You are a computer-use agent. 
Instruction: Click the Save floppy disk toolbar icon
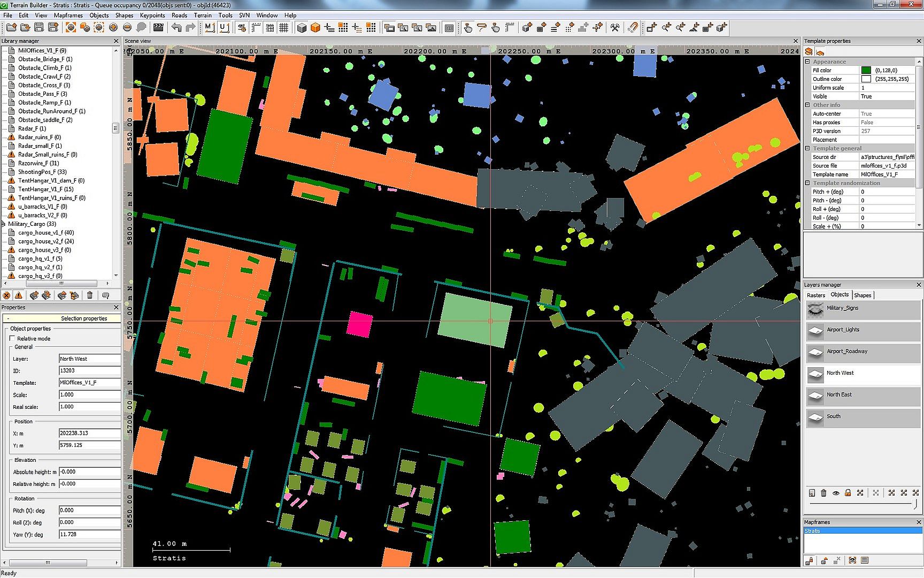pyautogui.click(x=39, y=28)
